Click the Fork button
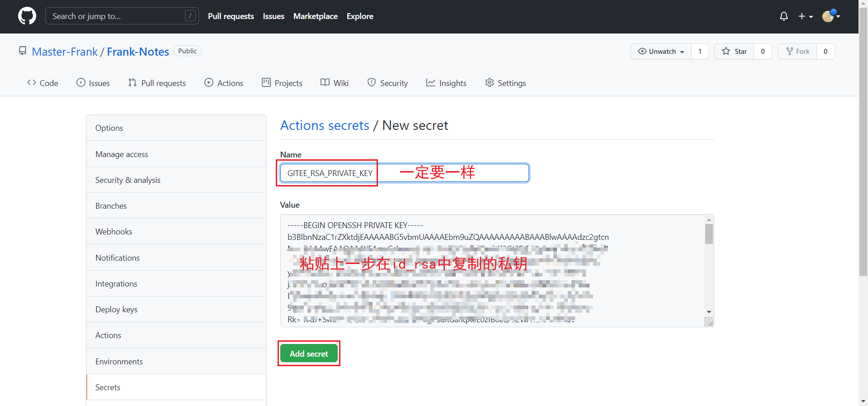The width and height of the screenshot is (868, 406). [797, 51]
